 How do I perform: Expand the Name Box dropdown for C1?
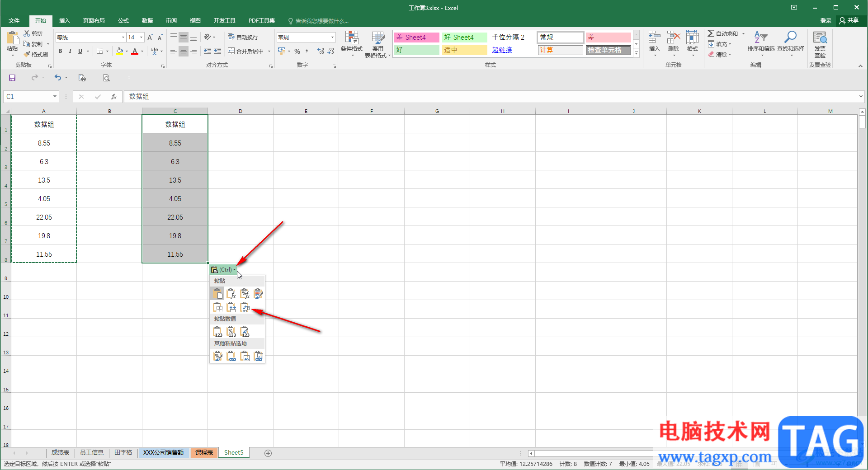coord(55,97)
